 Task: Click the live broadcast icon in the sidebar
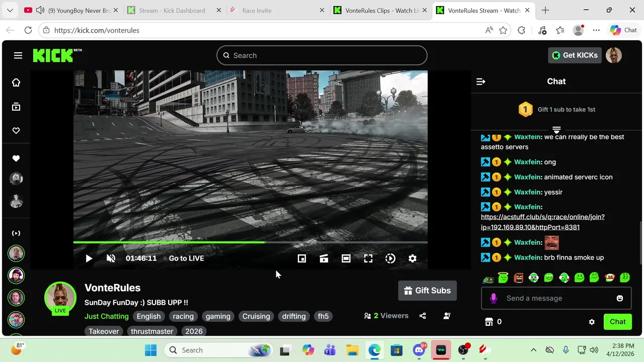[16, 233]
